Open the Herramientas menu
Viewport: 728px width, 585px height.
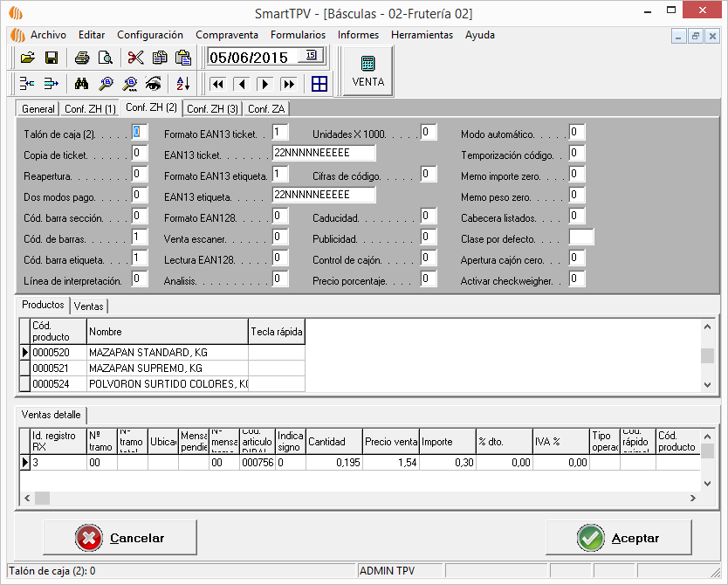coord(422,35)
